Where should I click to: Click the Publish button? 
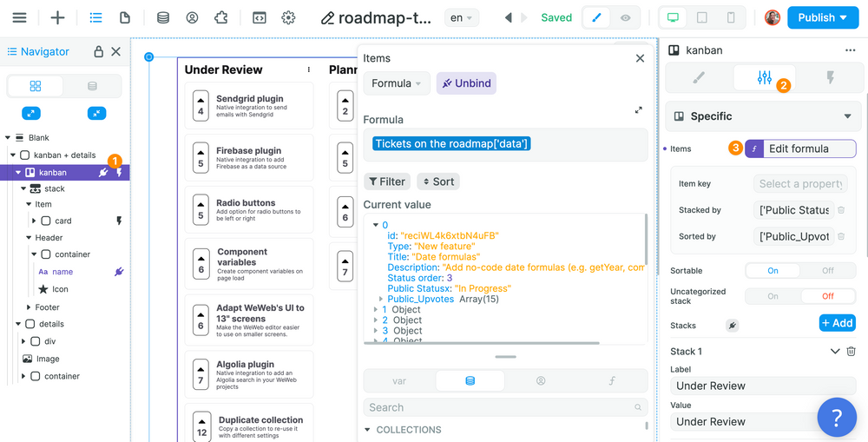(x=822, y=17)
